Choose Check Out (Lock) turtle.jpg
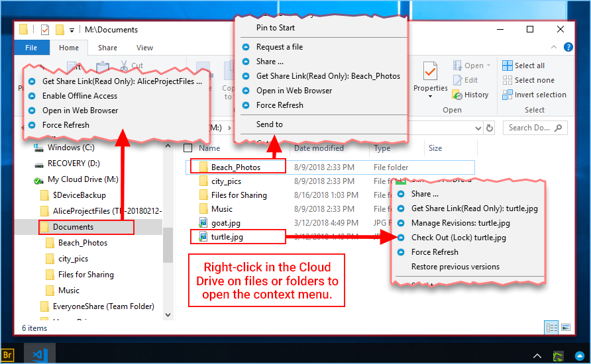591x364 pixels. click(458, 238)
